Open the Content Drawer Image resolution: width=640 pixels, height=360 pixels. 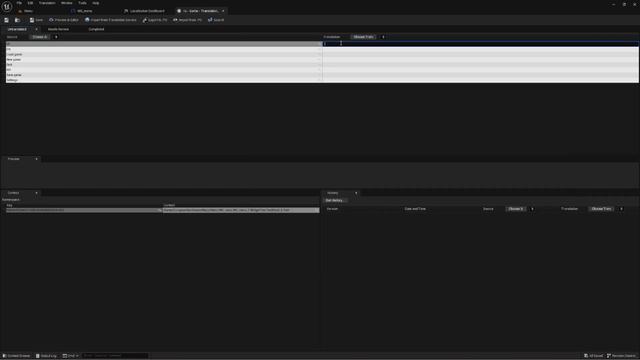[x=16, y=356]
